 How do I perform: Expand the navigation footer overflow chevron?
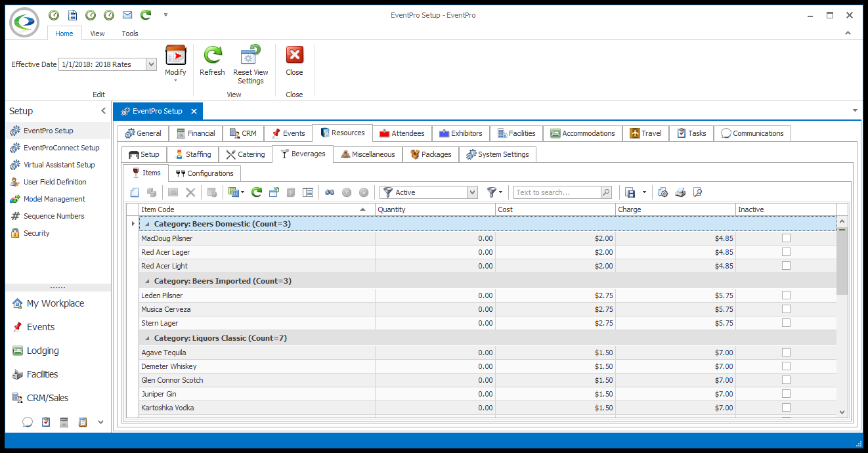(100, 422)
